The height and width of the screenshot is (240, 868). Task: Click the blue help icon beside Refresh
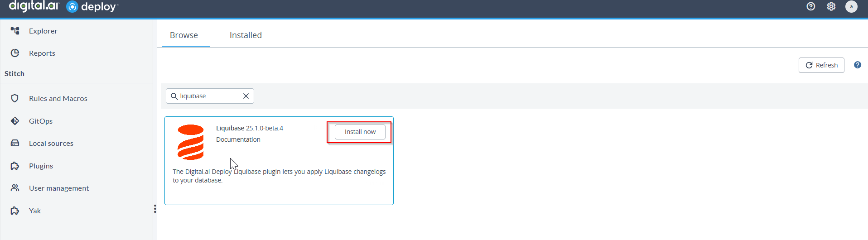(x=858, y=65)
